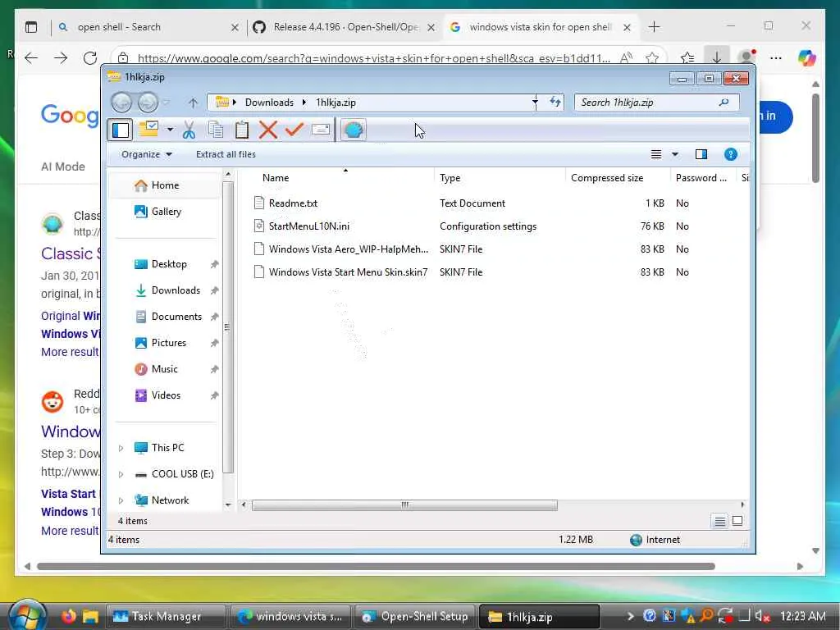Switch to Task Manager on the taskbar
This screenshot has width=840, height=630.
pyautogui.click(x=165, y=617)
